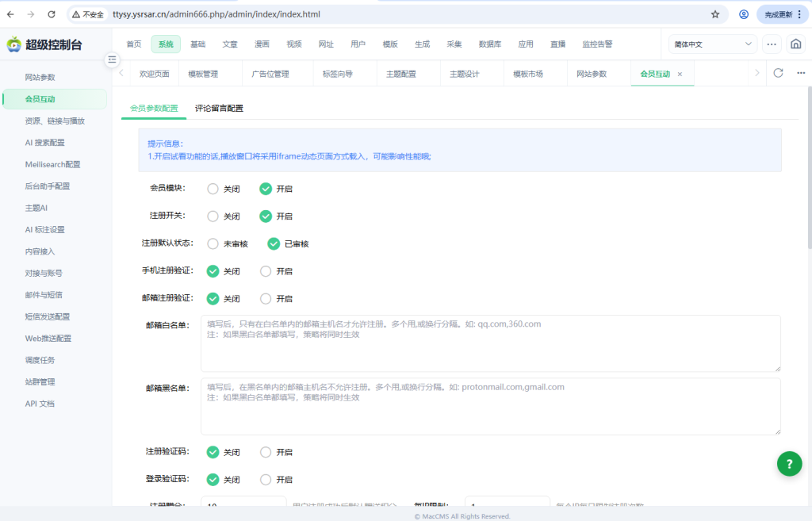Enable 邮箱注册验证 with 开启
Screen dimensions: 812x521
[x=266, y=299]
